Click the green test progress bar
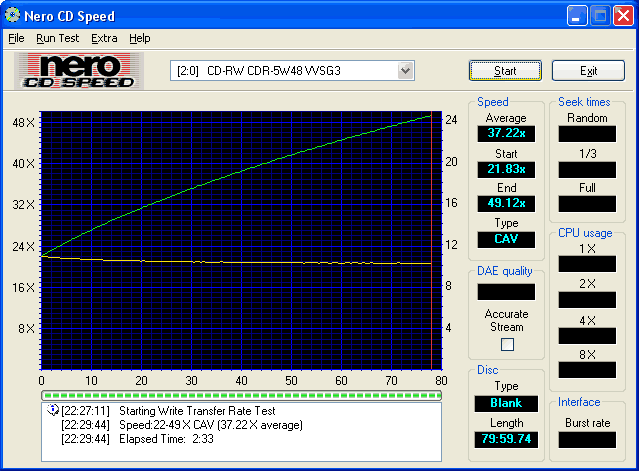Image resolution: width=639 pixels, height=471 pixels. click(241, 395)
